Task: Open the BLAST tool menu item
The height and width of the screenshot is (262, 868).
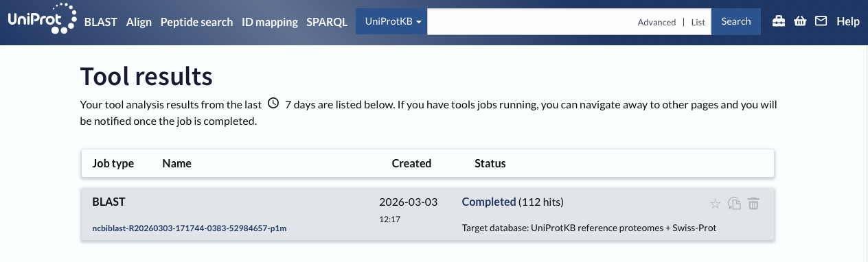Action: tap(102, 22)
